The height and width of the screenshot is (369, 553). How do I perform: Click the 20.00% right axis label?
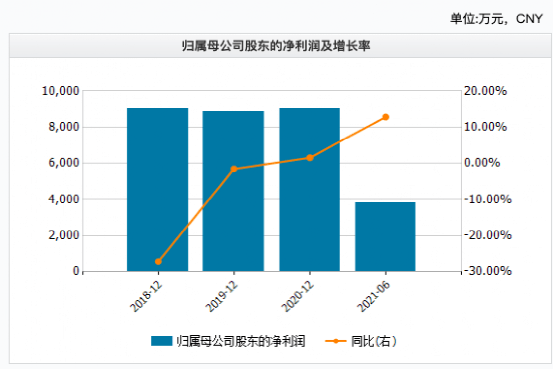485,91
